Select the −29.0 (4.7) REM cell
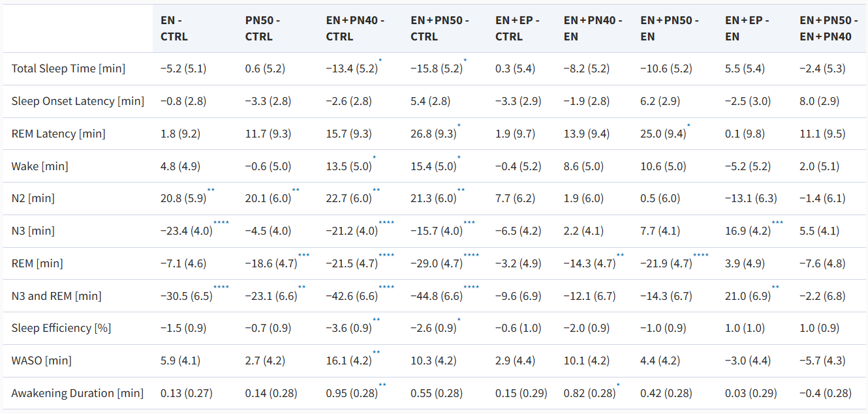The image size is (868, 414). click(x=437, y=263)
